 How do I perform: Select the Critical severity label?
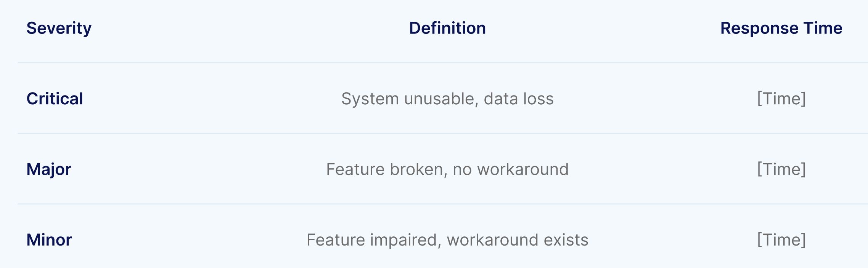(x=55, y=99)
